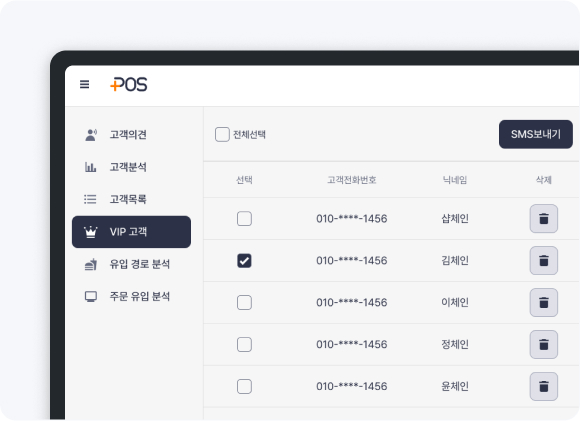Navigate to 주문 유입 분석
This screenshot has height=421, width=580.
[131, 296]
